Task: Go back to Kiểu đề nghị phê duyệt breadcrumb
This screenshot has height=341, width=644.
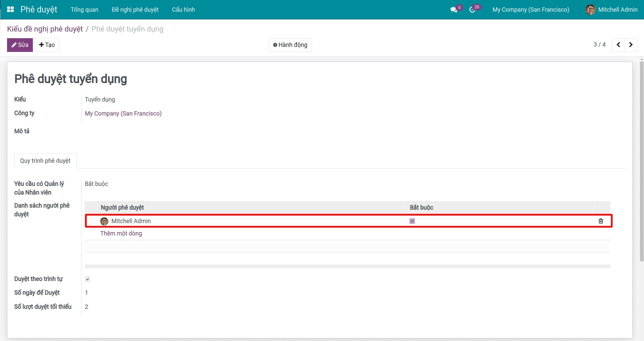Action: 45,29
